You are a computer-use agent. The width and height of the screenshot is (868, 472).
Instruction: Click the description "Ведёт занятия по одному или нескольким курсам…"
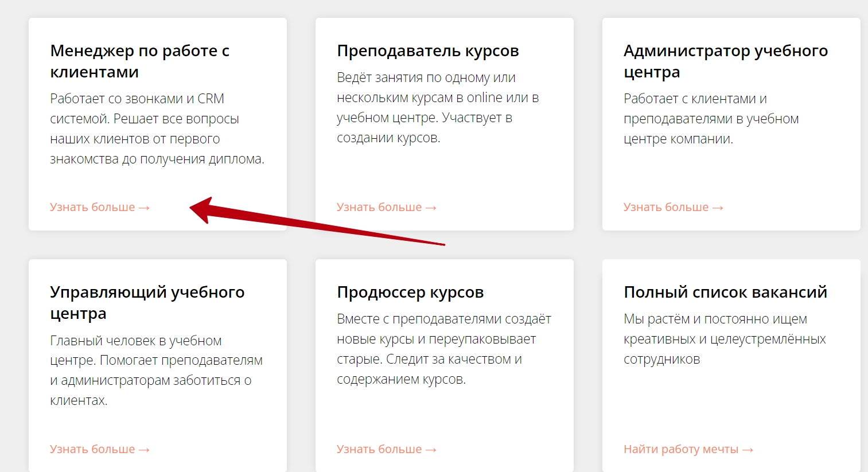point(438,107)
